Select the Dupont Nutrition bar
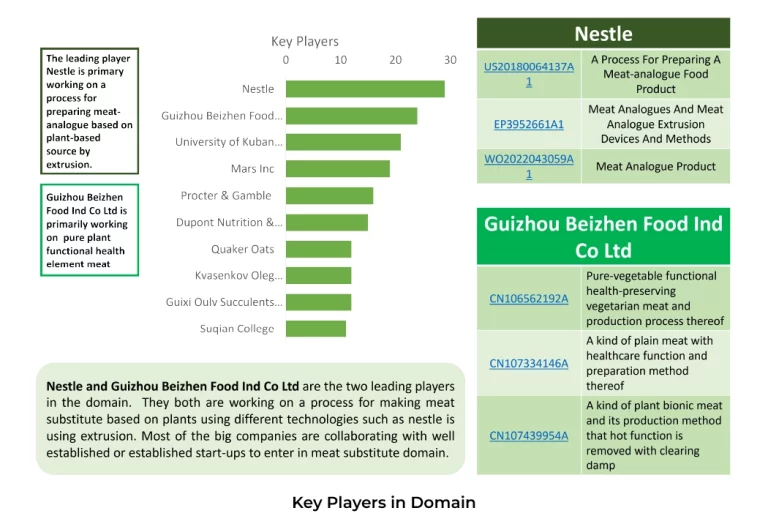Screen dimensions: 768x527 (x=327, y=222)
